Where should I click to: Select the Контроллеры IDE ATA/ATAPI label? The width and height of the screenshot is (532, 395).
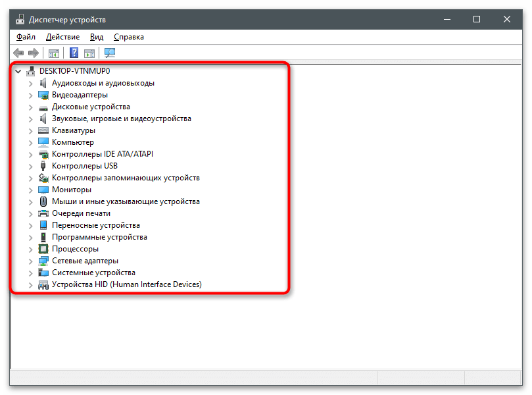103,154
